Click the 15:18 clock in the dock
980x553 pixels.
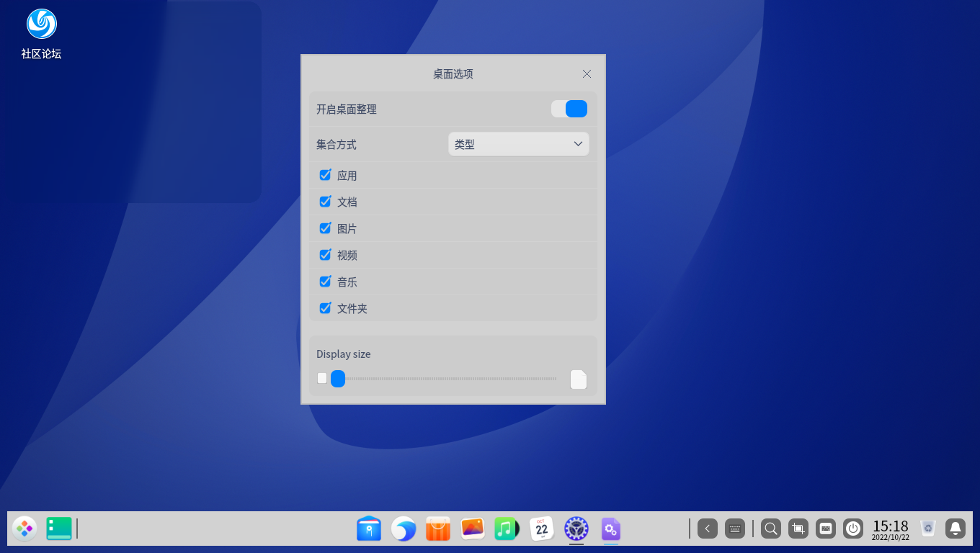[891, 529]
